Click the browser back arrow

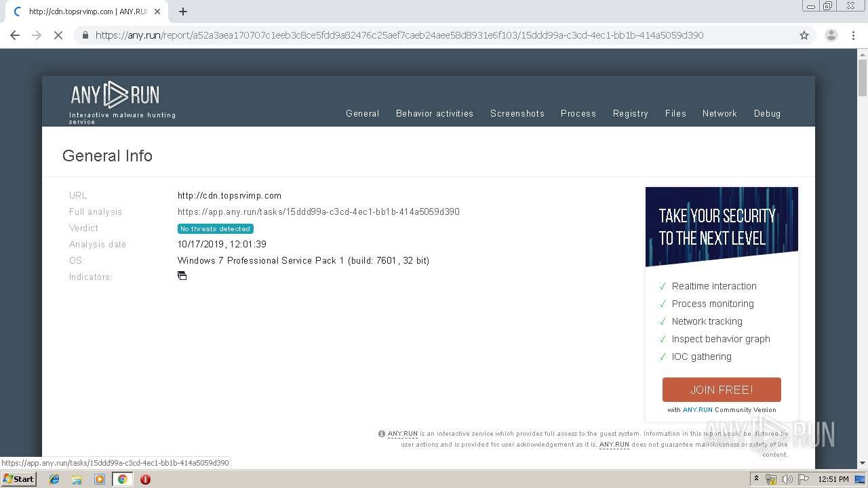click(15, 35)
